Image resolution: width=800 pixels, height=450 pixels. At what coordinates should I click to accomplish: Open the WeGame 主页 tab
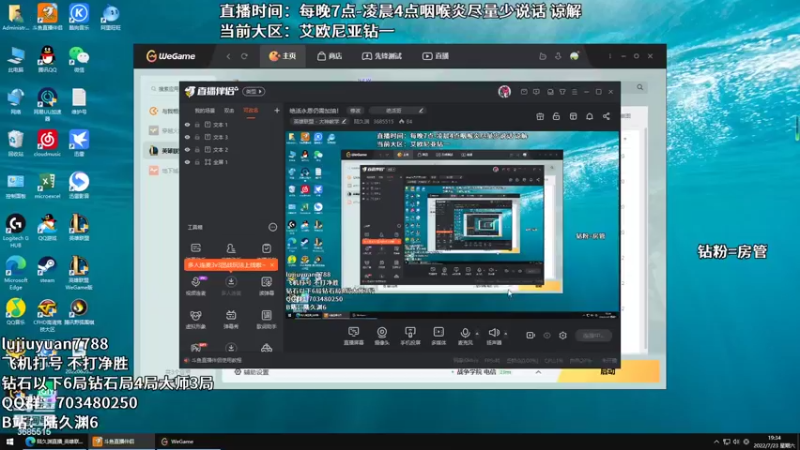pos(283,56)
